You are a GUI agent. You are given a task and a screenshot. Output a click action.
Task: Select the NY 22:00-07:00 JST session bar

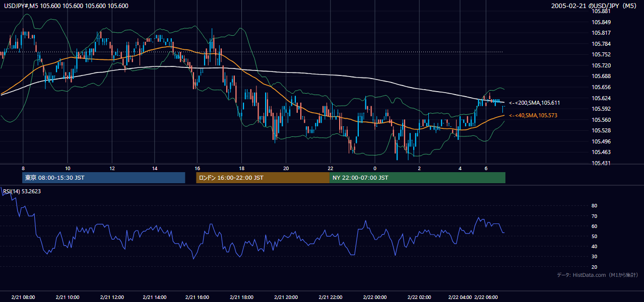[x=417, y=178]
